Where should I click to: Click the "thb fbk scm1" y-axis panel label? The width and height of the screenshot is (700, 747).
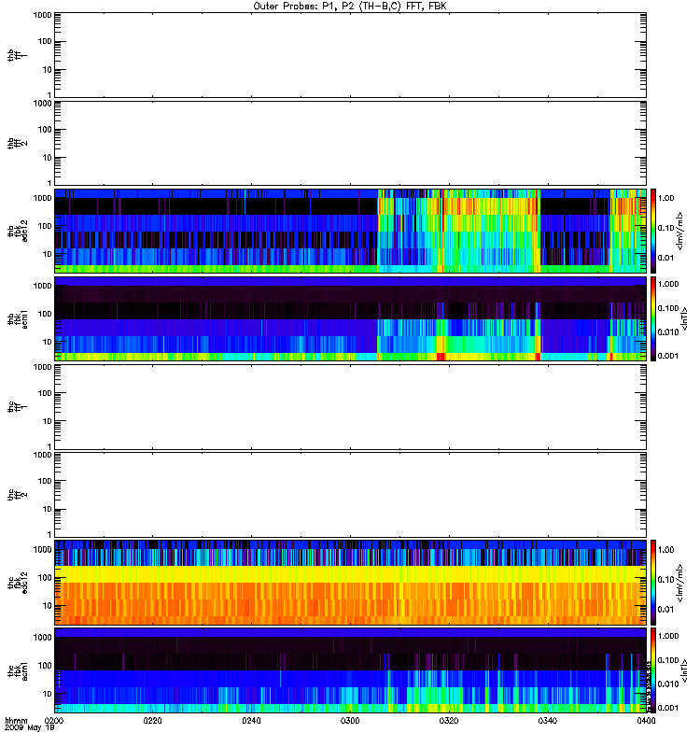pos(17,318)
